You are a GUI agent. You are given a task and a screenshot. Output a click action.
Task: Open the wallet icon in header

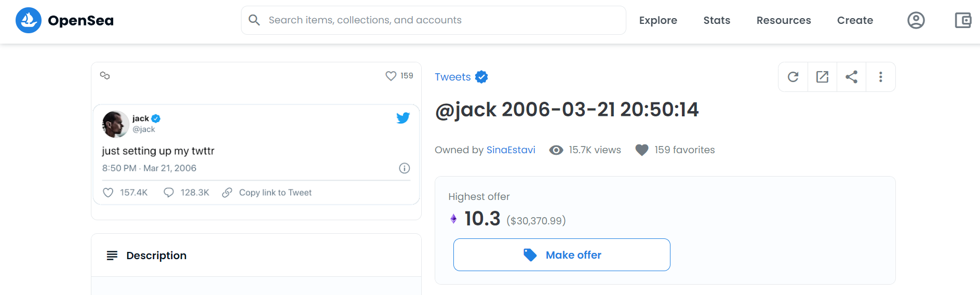click(x=963, y=20)
